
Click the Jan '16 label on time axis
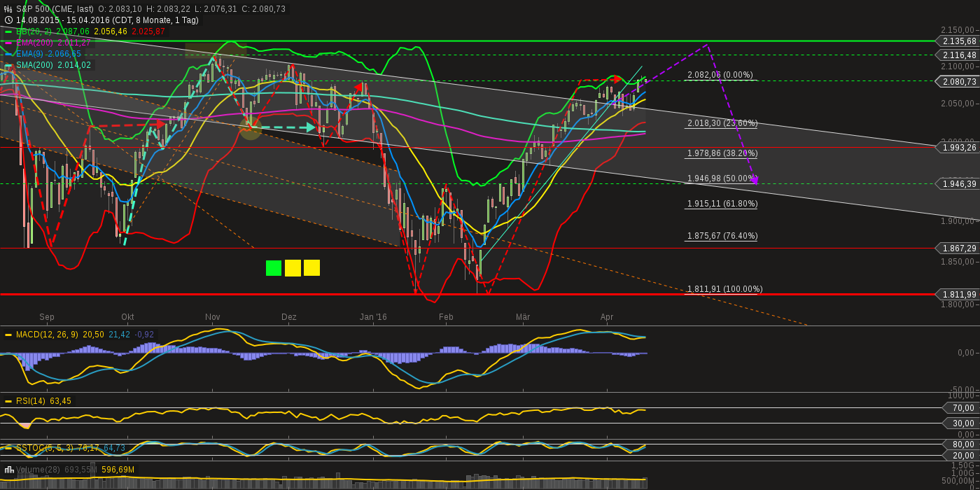click(373, 317)
